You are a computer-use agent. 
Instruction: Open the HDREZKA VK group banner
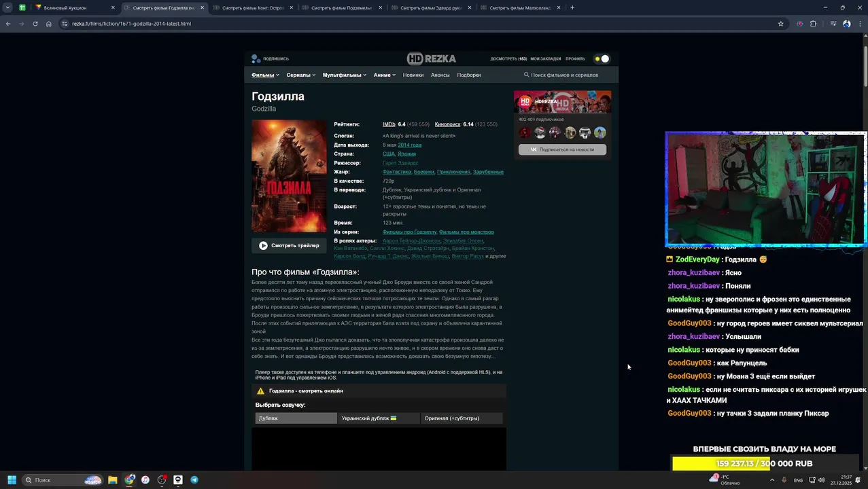[x=562, y=102]
